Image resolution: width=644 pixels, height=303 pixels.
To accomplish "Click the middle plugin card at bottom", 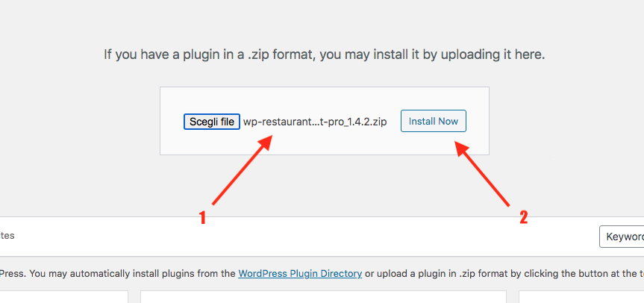I will pos(323,297).
